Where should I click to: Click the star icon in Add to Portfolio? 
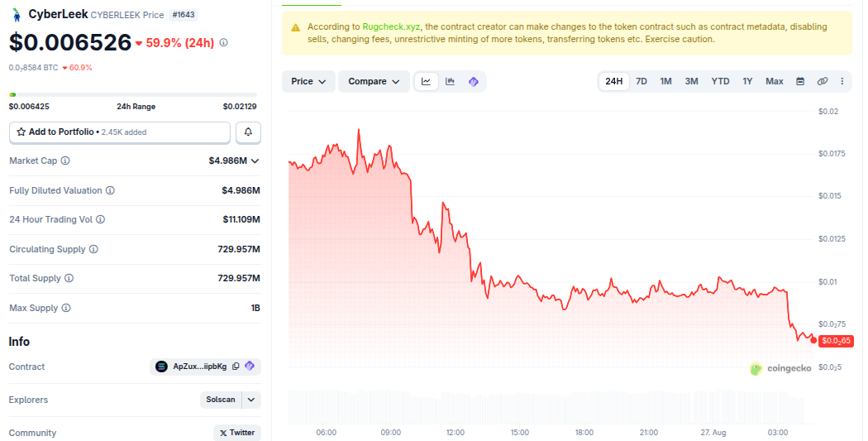tap(21, 132)
